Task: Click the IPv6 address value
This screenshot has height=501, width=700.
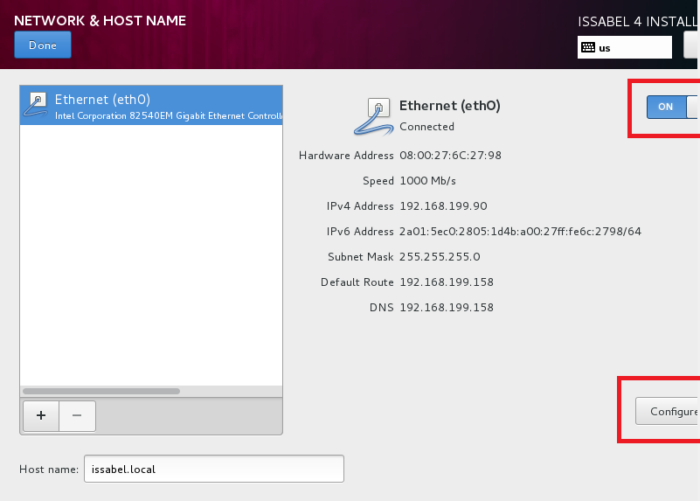Action: click(x=520, y=232)
